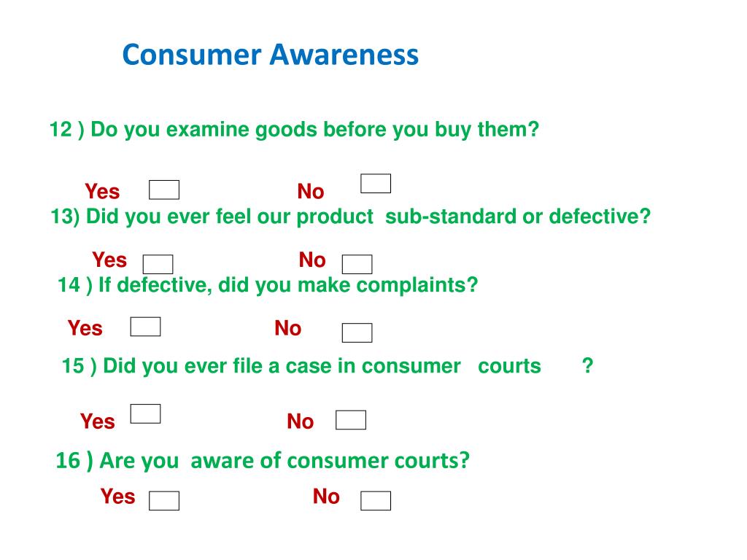Select Yes box for filing consumer court case

click(x=145, y=414)
